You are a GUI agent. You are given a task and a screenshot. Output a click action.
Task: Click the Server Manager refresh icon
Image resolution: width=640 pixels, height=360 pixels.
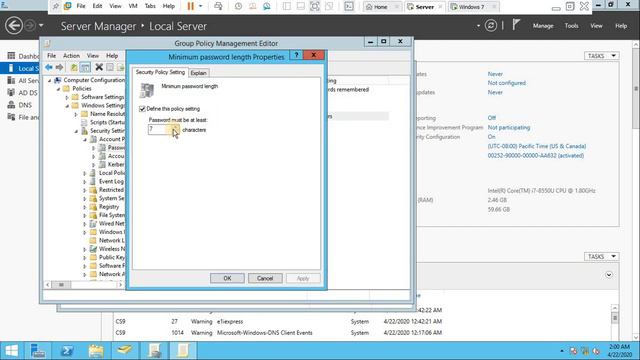[x=491, y=26]
